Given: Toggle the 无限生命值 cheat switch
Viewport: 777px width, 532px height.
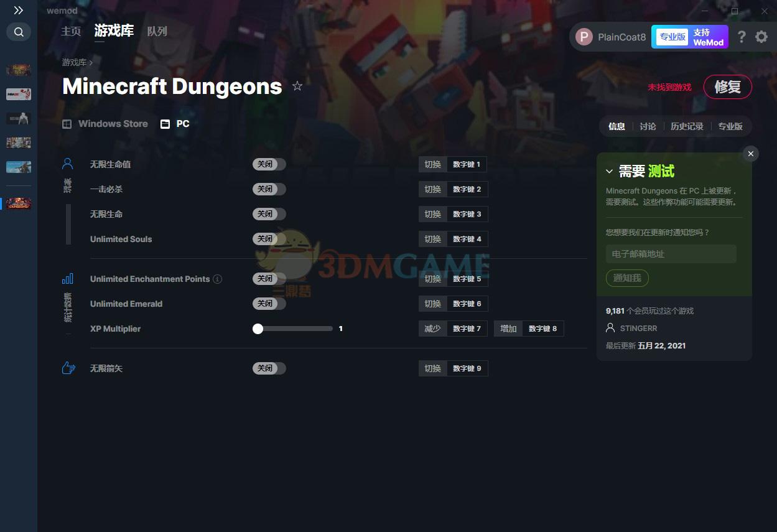Looking at the screenshot, I should tap(269, 164).
